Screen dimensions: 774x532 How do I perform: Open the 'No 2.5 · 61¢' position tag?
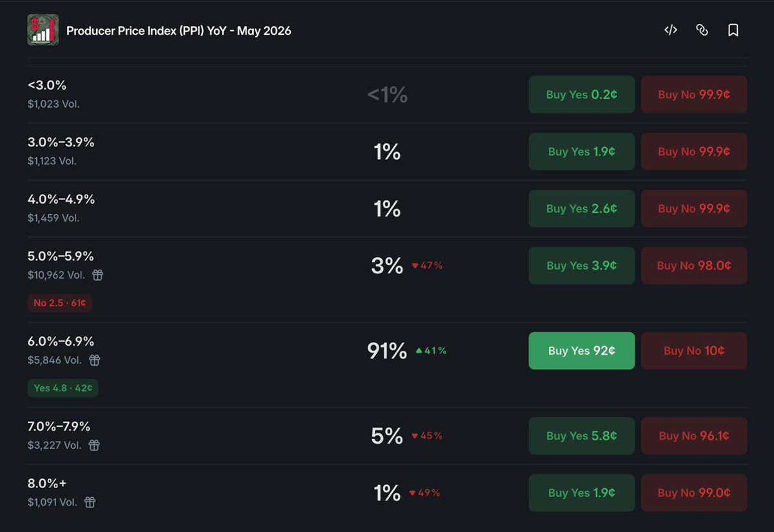pos(60,303)
